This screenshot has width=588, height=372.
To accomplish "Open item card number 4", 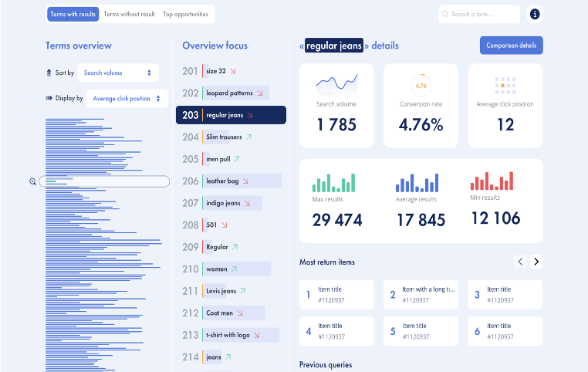I will [x=336, y=331].
